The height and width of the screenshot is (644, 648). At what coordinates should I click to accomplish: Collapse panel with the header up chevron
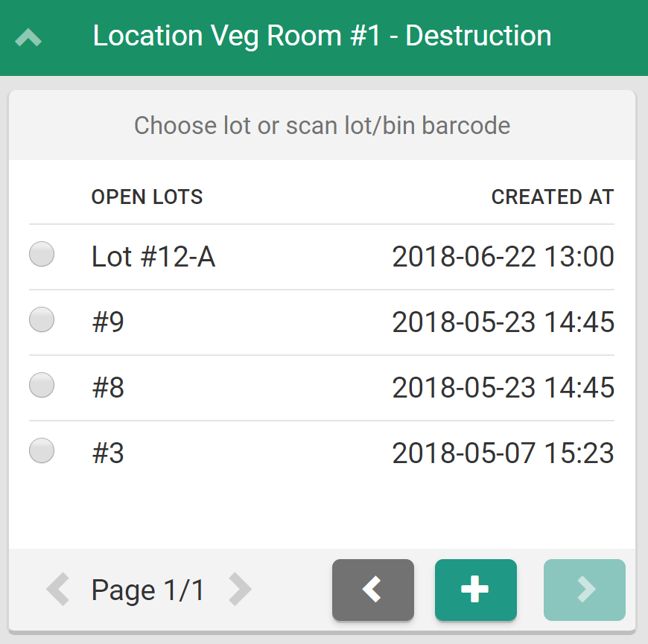click(x=28, y=37)
